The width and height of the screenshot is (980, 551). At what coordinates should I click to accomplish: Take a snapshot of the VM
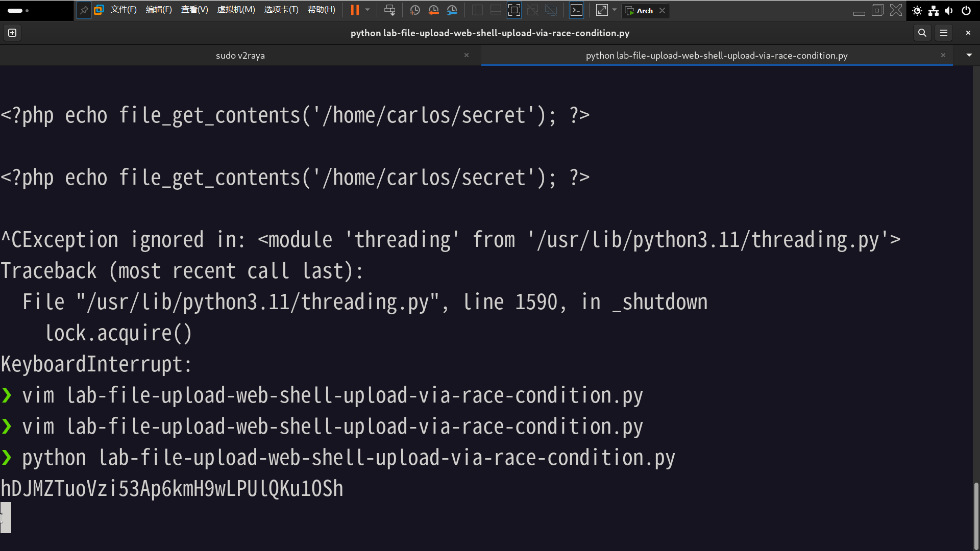click(415, 10)
